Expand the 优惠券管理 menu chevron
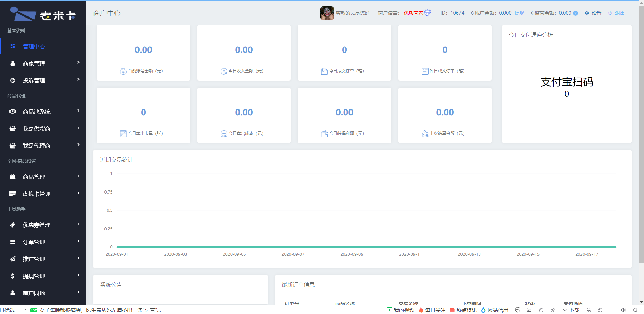Screen dimensions: 644x314 click(78, 224)
